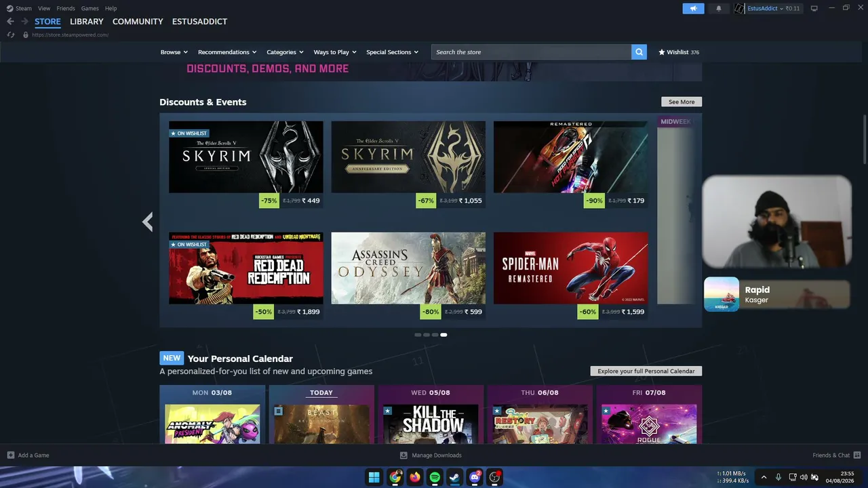Open Spotify from the taskbar

point(435,477)
